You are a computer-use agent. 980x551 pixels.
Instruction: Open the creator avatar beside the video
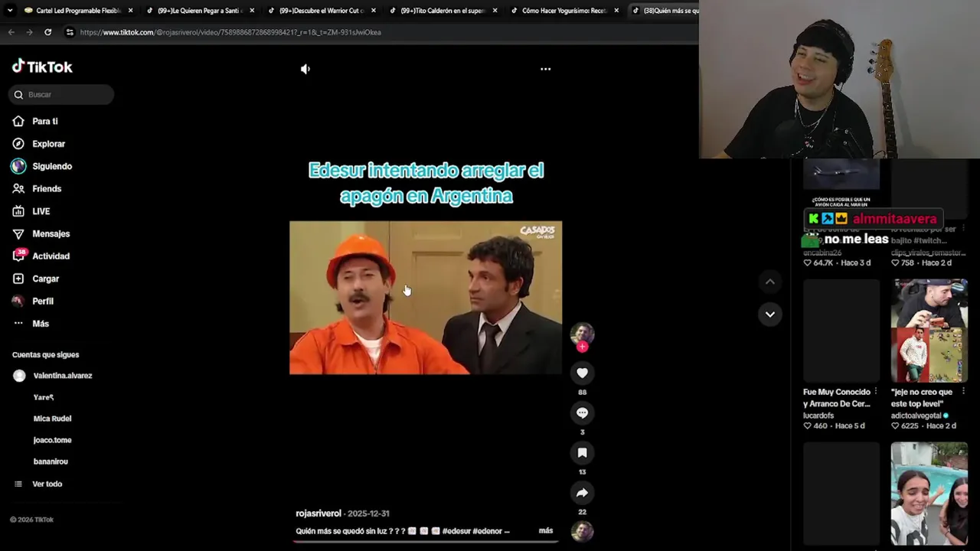pyautogui.click(x=582, y=334)
